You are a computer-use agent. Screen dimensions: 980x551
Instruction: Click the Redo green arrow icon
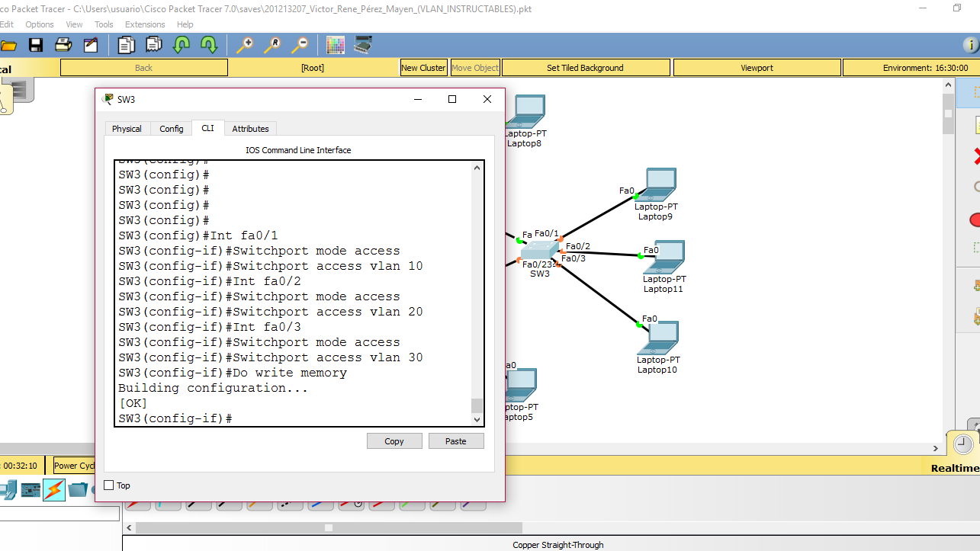(208, 45)
